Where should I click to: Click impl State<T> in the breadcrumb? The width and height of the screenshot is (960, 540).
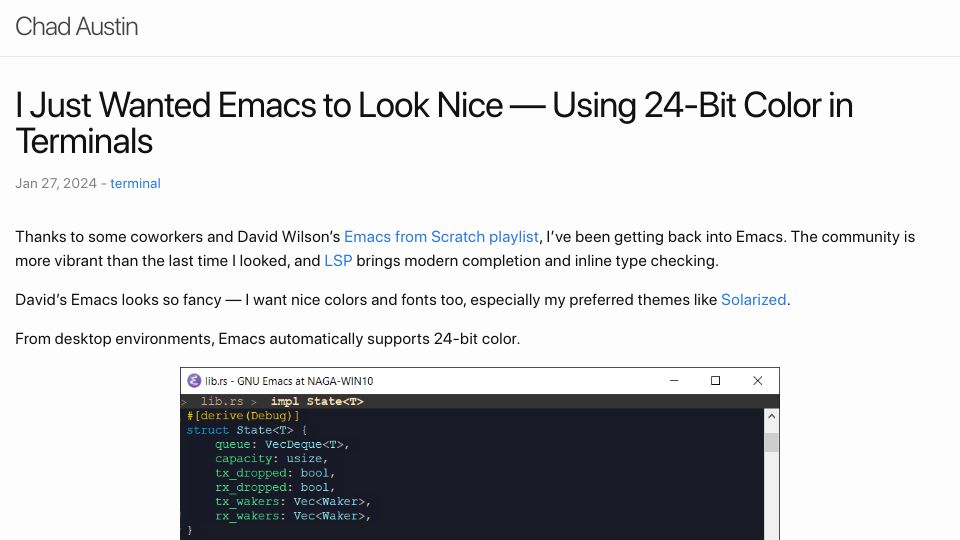(x=317, y=402)
